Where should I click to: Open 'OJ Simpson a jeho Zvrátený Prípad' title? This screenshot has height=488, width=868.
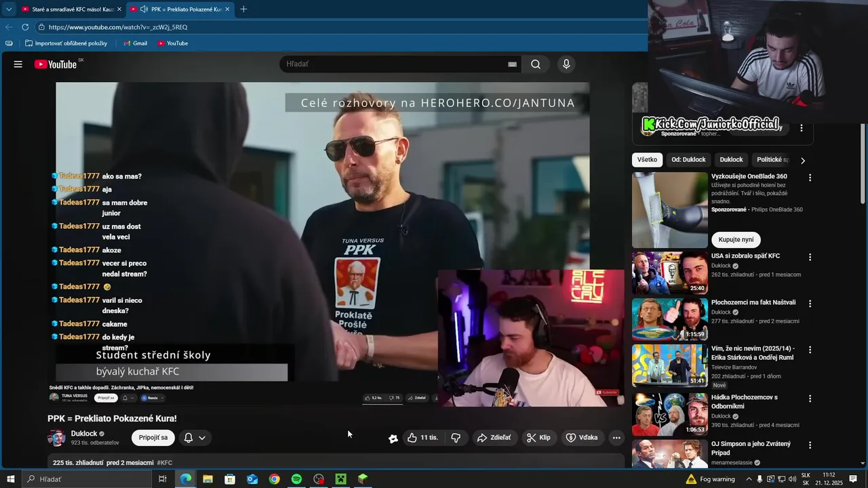pyautogui.click(x=752, y=448)
